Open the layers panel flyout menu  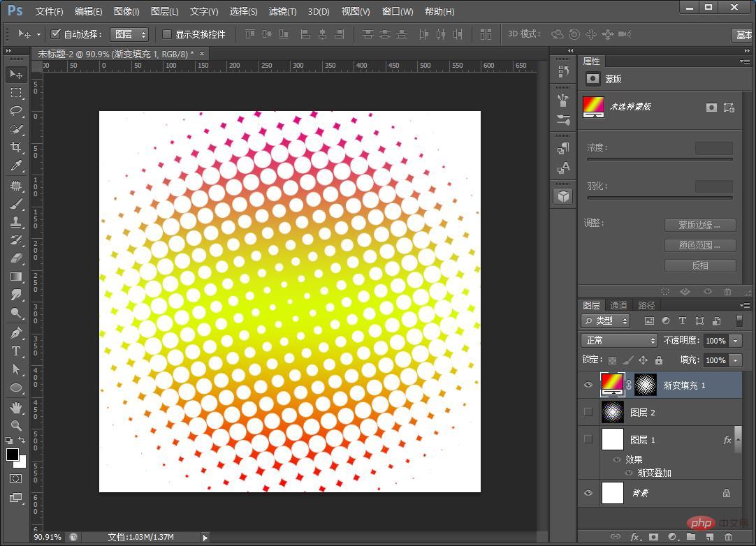point(744,305)
